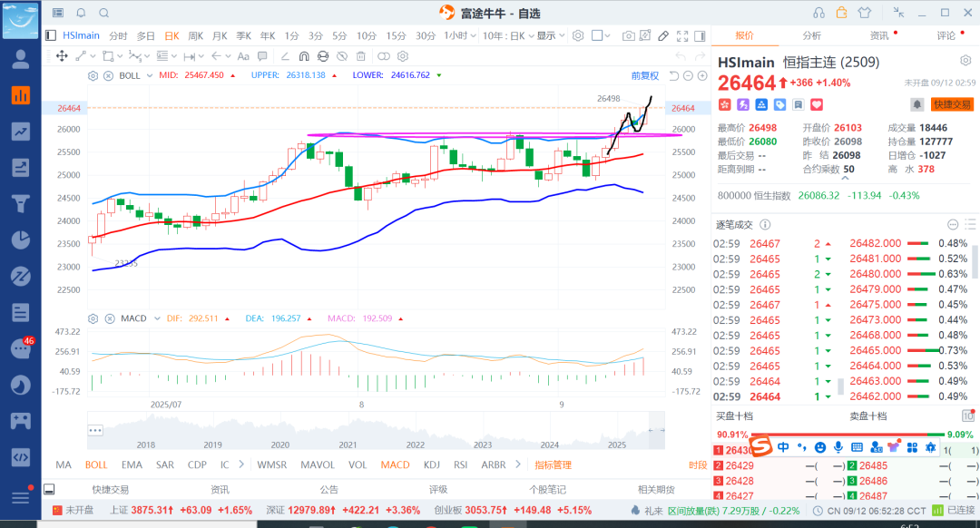980x528 pixels.
Task: Click the 指标管理 link
Action: (x=554, y=464)
